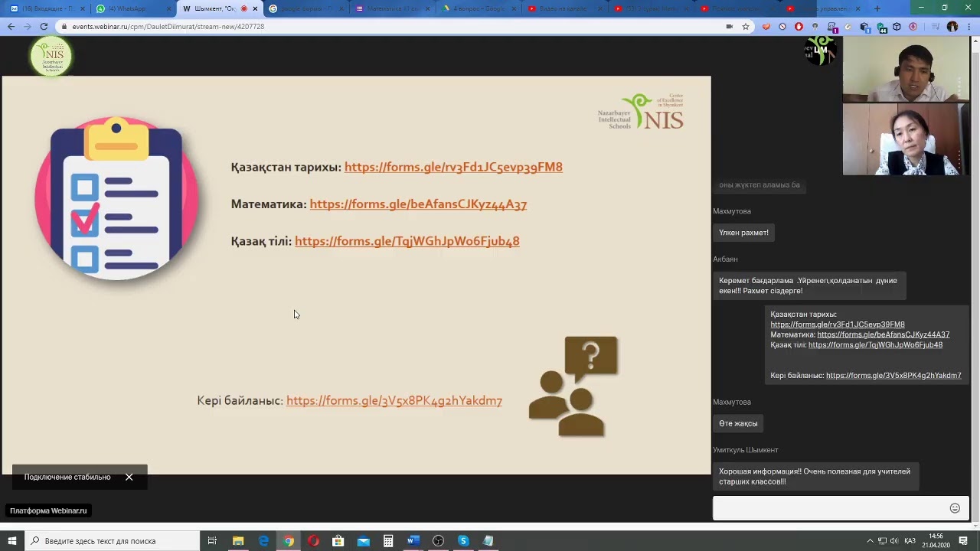Close the active Webinar.ru browser tab

click(255, 8)
